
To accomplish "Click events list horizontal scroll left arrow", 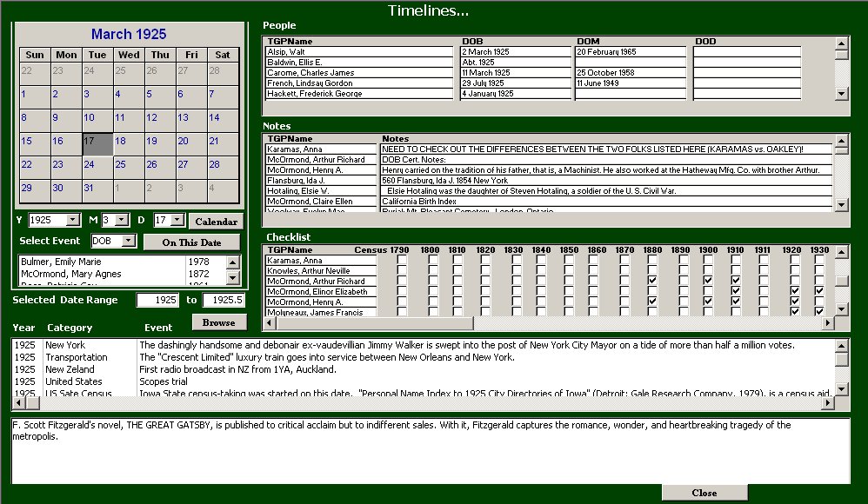I will 17,402.
